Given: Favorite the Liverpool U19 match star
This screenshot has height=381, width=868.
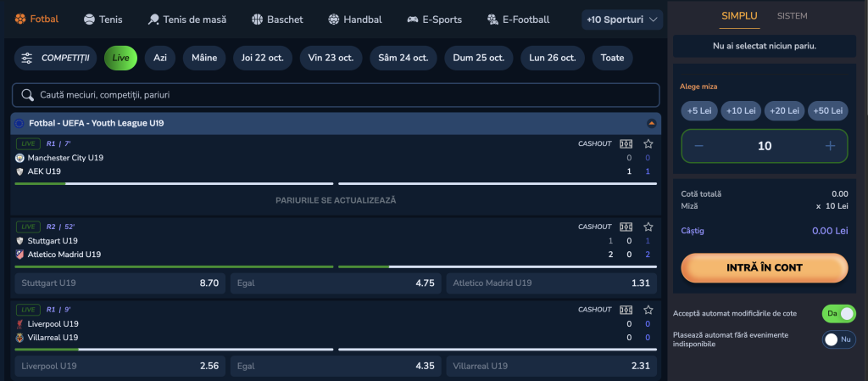Looking at the screenshot, I should click(648, 310).
